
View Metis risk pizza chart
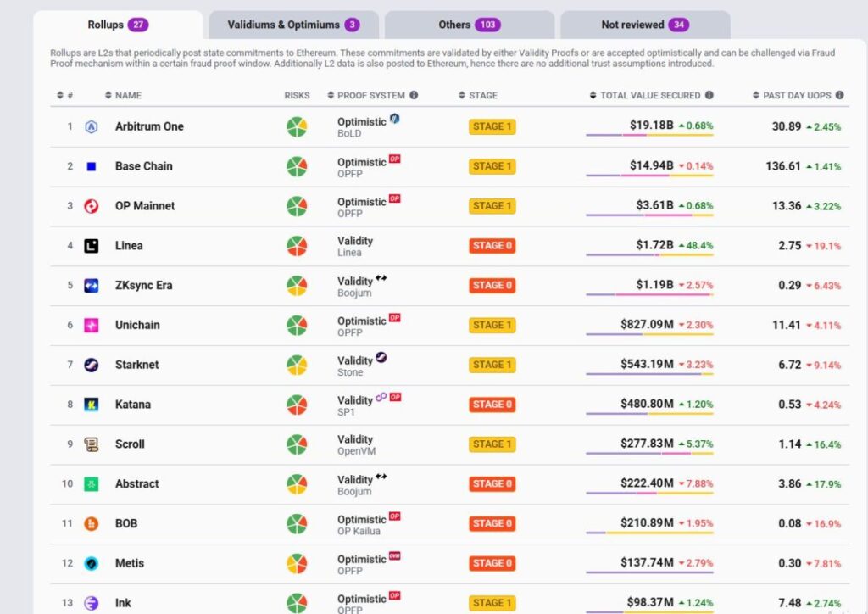click(x=297, y=563)
